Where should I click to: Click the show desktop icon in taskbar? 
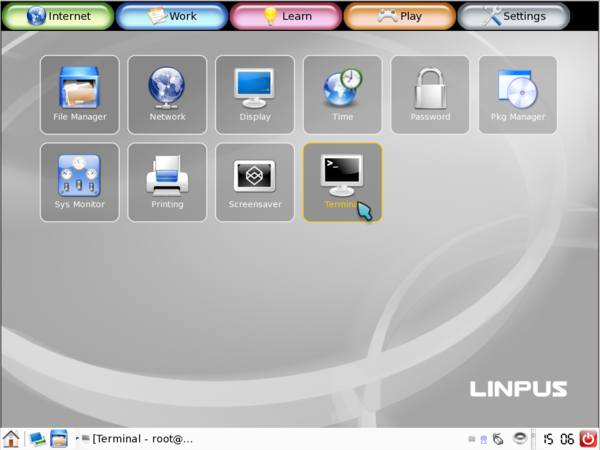[x=37, y=438]
